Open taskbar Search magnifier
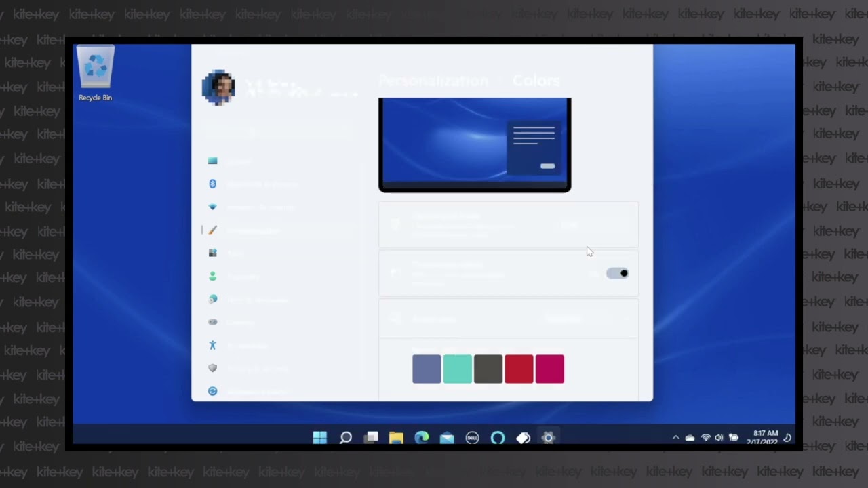The height and width of the screenshot is (488, 868). [345, 438]
